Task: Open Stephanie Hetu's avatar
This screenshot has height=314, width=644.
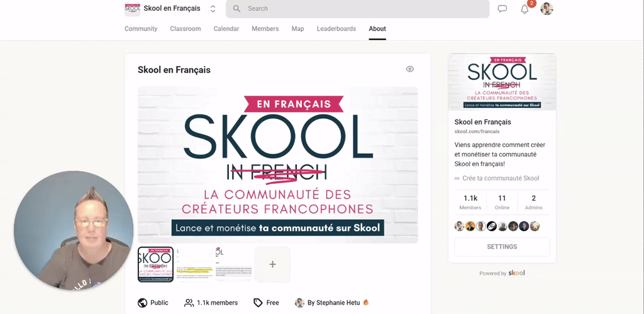Action: (299, 303)
